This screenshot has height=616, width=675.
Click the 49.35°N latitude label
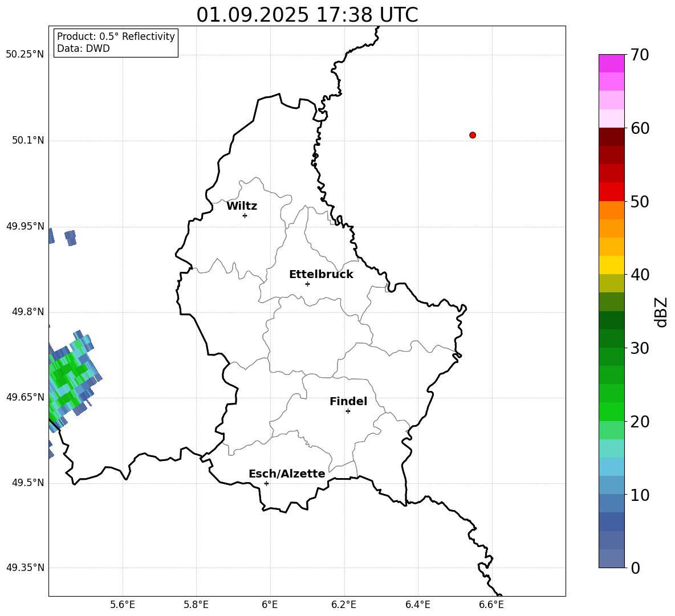(x=25, y=568)
